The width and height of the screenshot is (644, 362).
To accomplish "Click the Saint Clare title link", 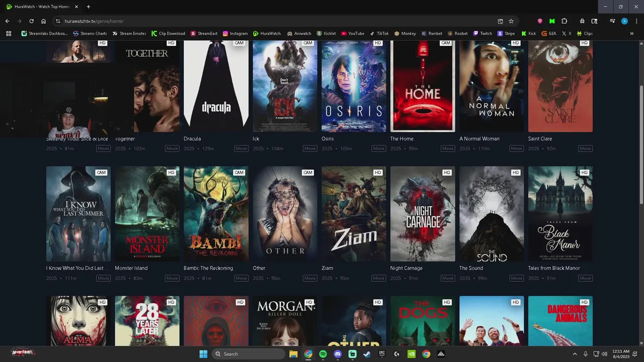I will 540,139.
